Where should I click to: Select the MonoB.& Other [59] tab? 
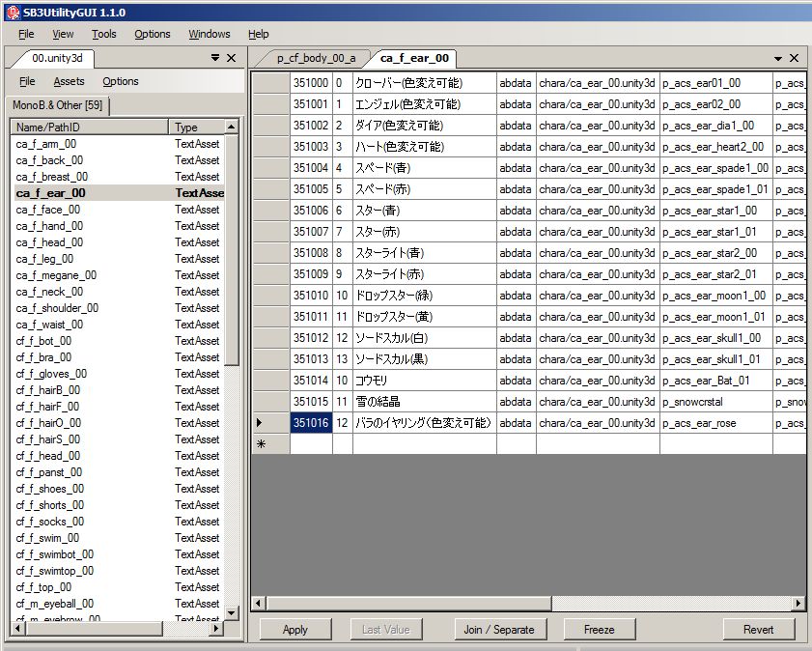[x=58, y=105]
